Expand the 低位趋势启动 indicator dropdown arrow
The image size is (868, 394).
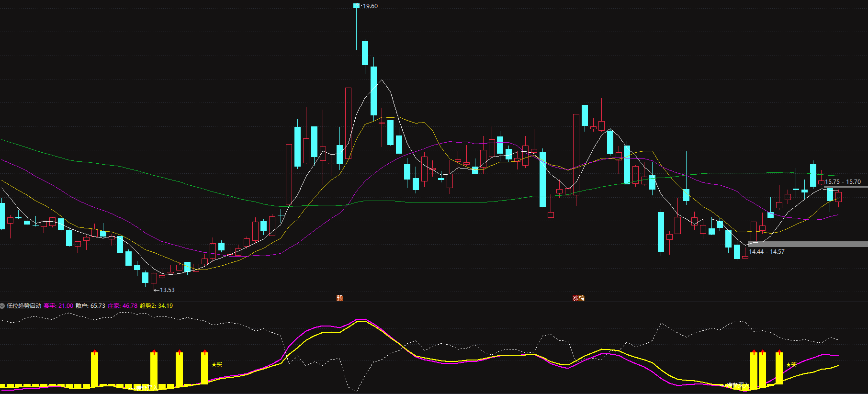click(x=2, y=306)
